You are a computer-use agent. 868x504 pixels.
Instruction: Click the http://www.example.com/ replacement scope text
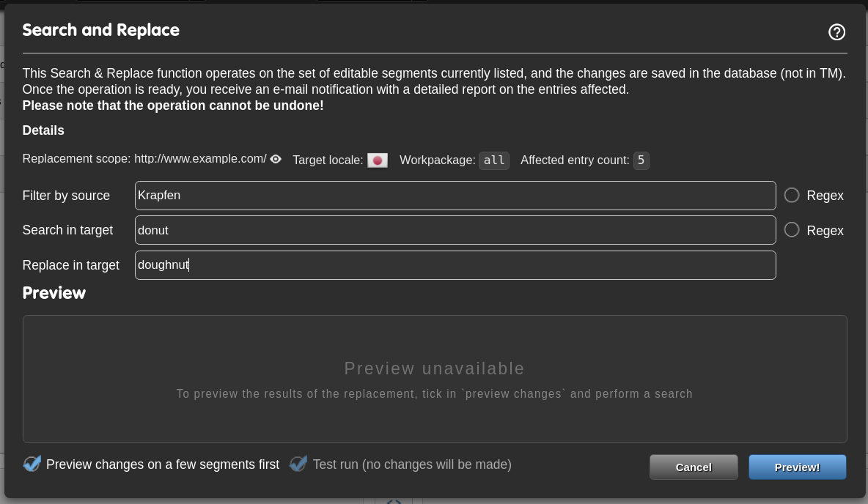tap(200, 159)
